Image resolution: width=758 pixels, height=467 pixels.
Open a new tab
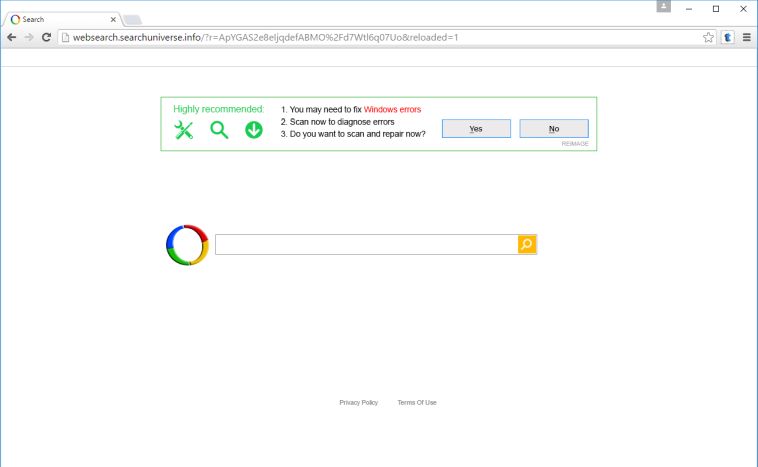pos(132,20)
